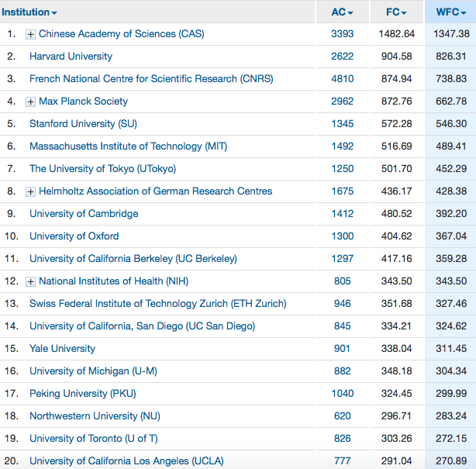This screenshot has width=476, height=469.
Task: Select WFC value 299.99 for Peking
Action: tap(451, 393)
